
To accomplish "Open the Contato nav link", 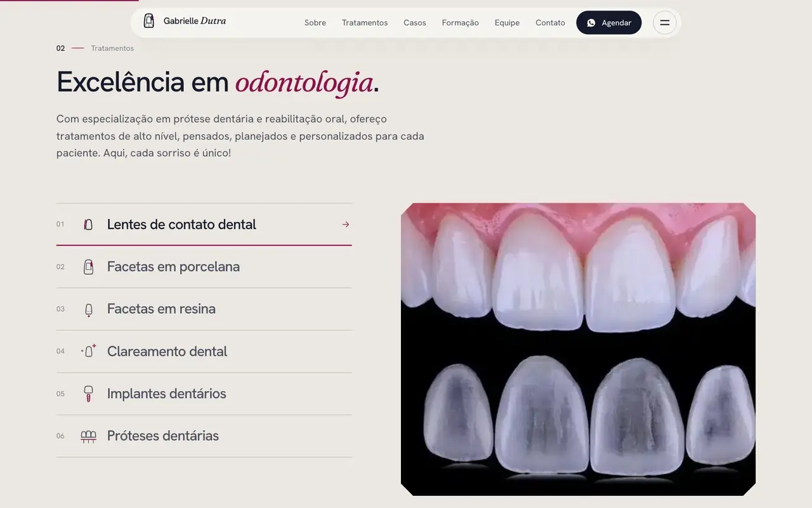I will point(550,23).
